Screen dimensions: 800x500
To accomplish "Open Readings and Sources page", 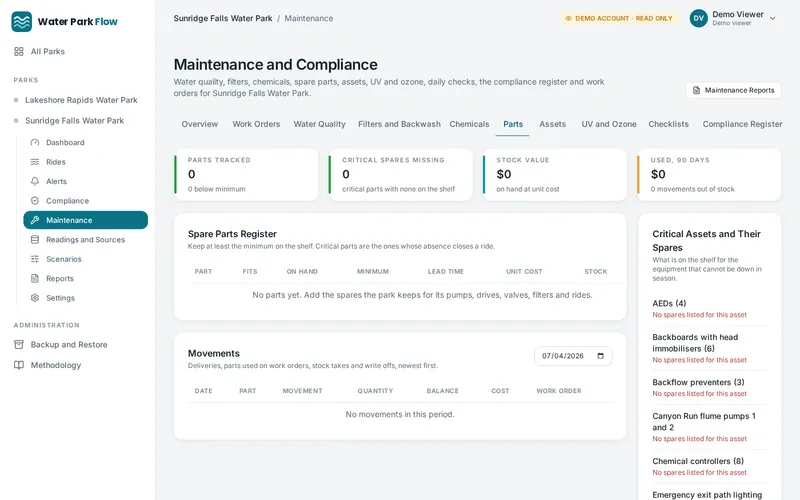I will coord(85,239).
